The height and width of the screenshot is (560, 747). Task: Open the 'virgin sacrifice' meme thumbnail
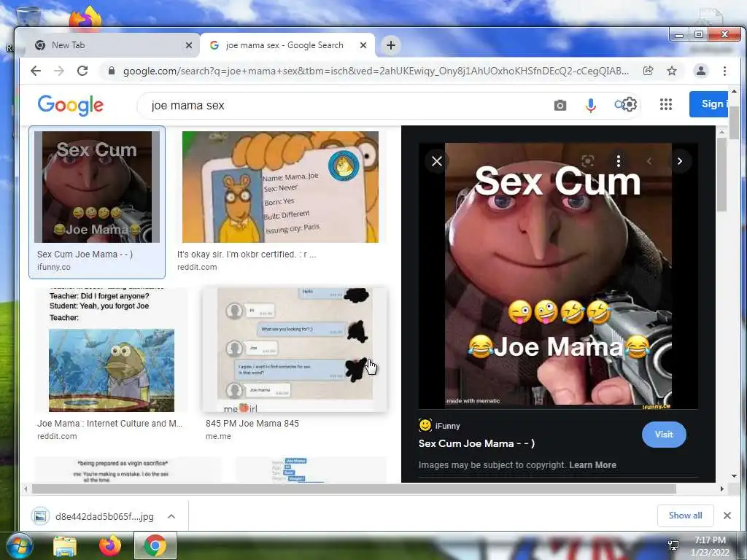(x=128, y=470)
